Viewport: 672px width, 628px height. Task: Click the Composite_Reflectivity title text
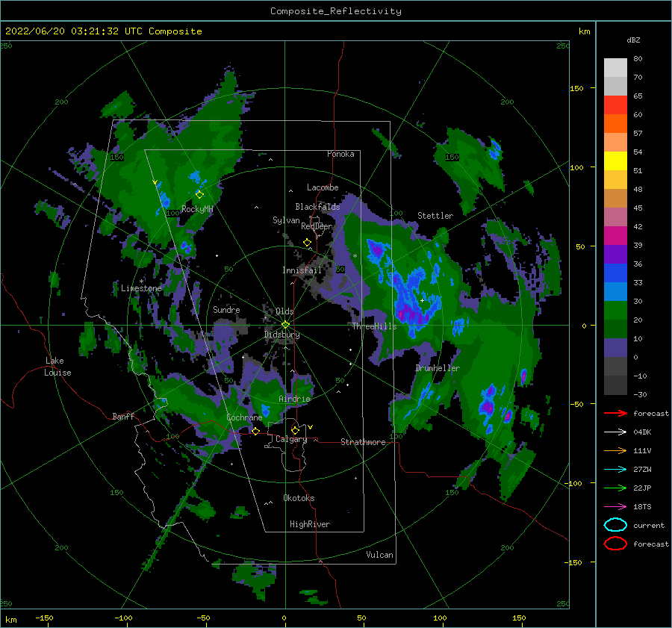336,11
